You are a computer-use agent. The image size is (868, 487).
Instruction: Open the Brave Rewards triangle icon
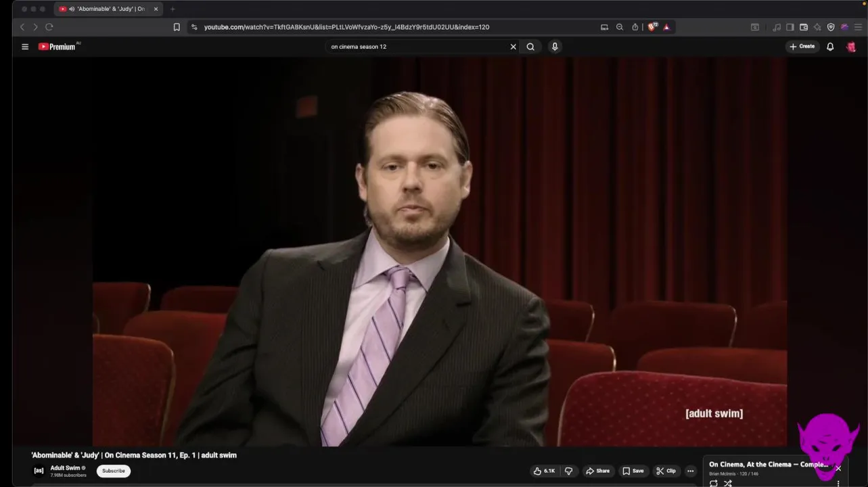pyautogui.click(x=666, y=27)
